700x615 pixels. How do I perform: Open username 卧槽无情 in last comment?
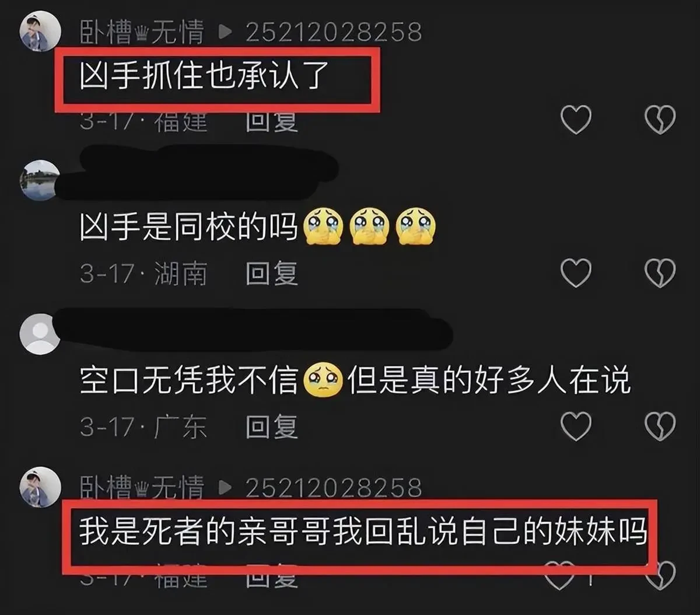coord(142,488)
